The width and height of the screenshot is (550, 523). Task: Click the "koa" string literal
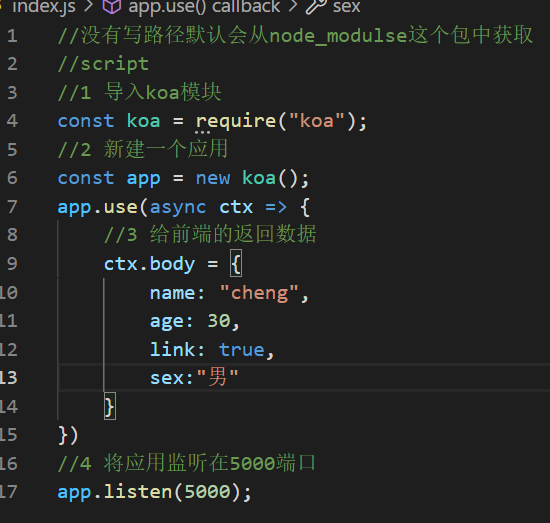coord(317,121)
